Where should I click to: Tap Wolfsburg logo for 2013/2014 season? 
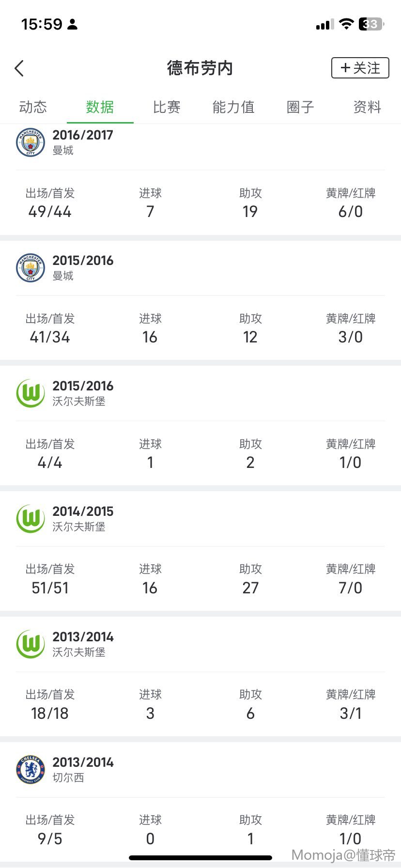coord(31,644)
